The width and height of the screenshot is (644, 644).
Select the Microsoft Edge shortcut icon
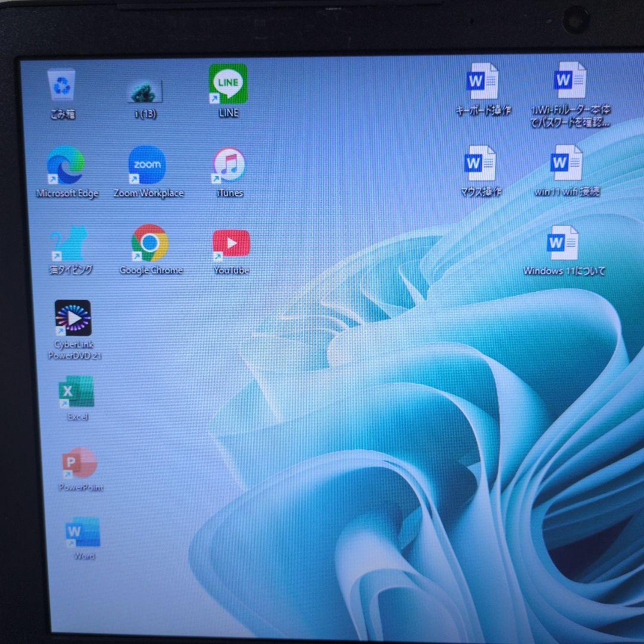[x=66, y=165]
